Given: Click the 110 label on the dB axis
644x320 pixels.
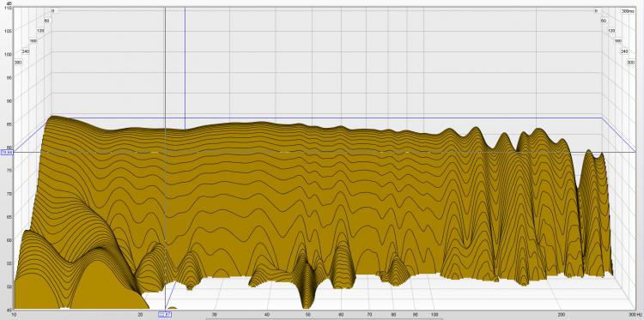Looking at the screenshot, I should coord(9,8).
